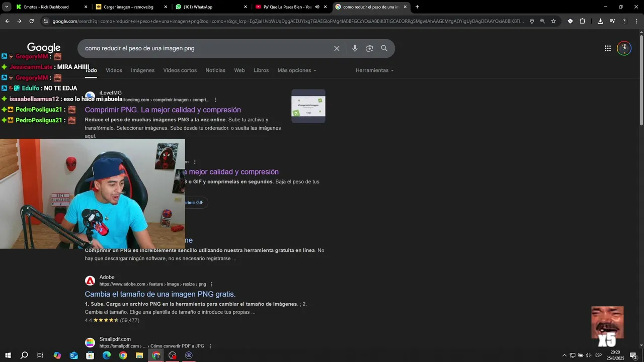
Task: Open Outlook from taskbar
Action: point(73,355)
